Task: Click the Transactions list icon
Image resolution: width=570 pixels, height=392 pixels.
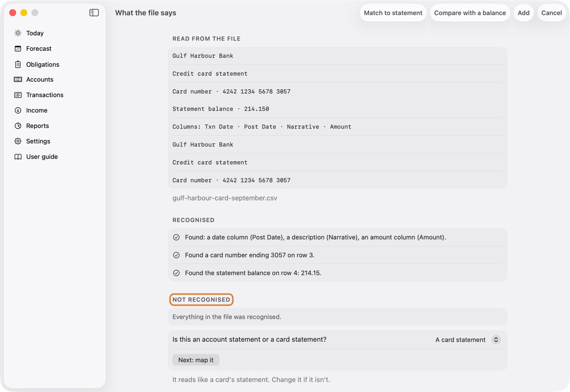Action: point(18,95)
